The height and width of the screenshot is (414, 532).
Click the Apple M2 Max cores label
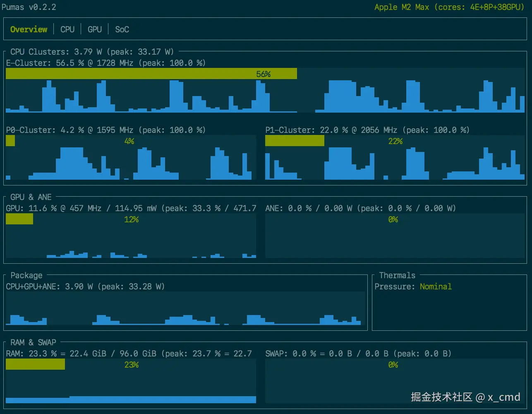tap(449, 7)
